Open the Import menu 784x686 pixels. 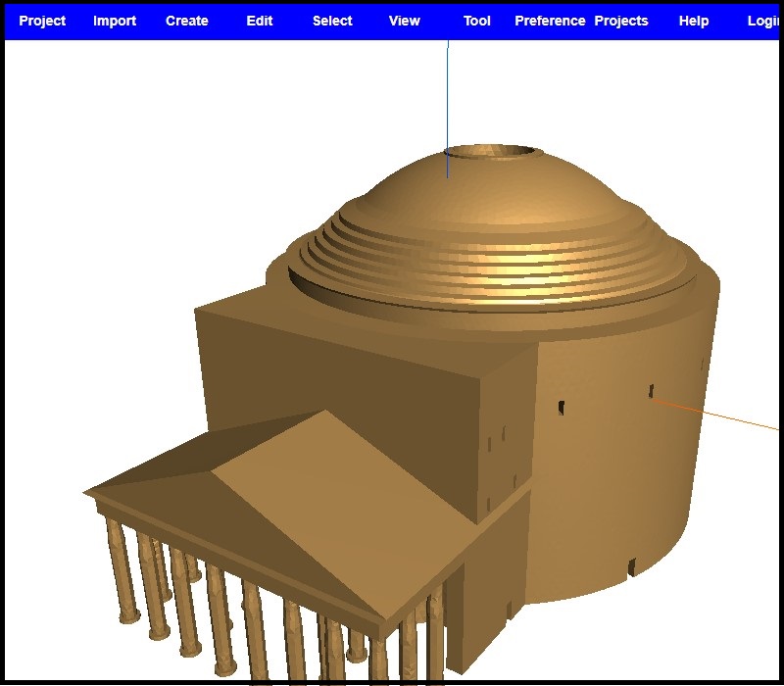(x=115, y=21)
